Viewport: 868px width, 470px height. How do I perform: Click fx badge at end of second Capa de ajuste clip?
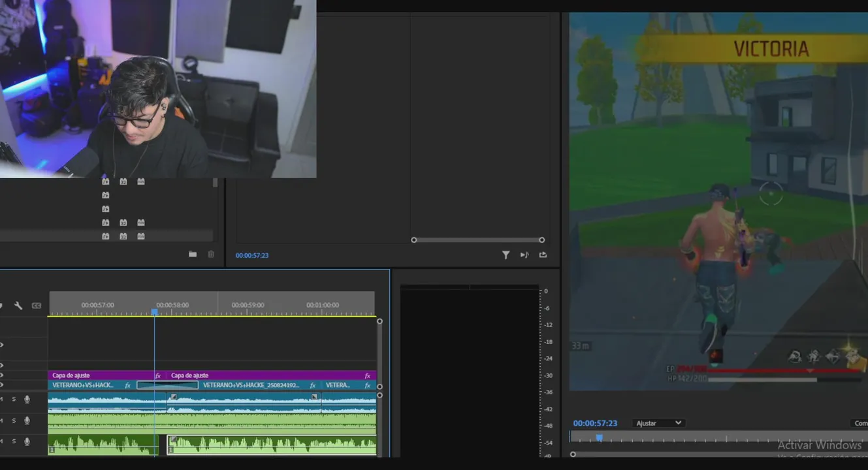368,375
